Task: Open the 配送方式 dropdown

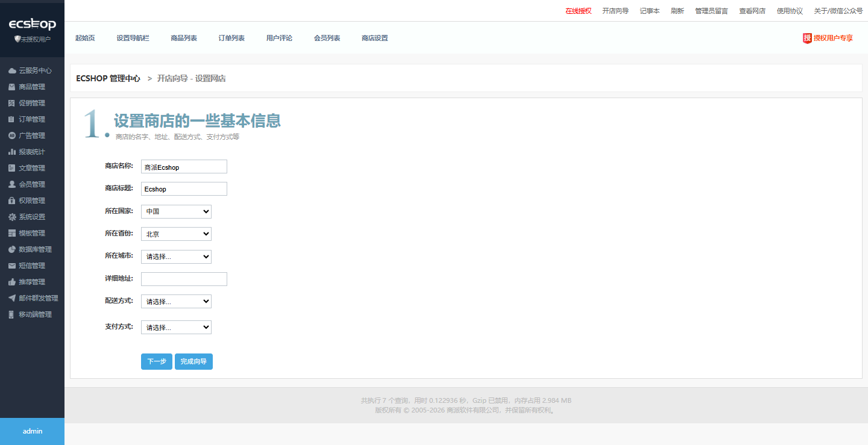Action: pos(176,301)
